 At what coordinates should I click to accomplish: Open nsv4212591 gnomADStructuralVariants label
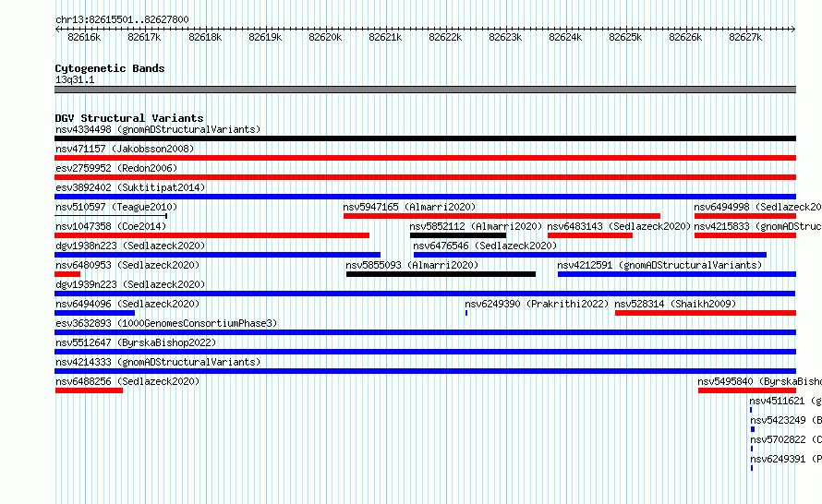pos(659,265)
